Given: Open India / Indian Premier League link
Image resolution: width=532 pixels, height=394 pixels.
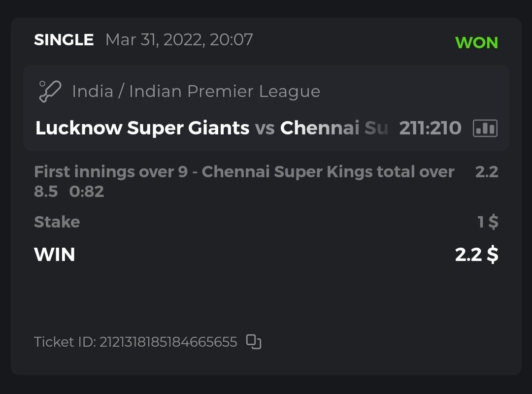Looking at the screenshot, I should (x=196, y=92).
